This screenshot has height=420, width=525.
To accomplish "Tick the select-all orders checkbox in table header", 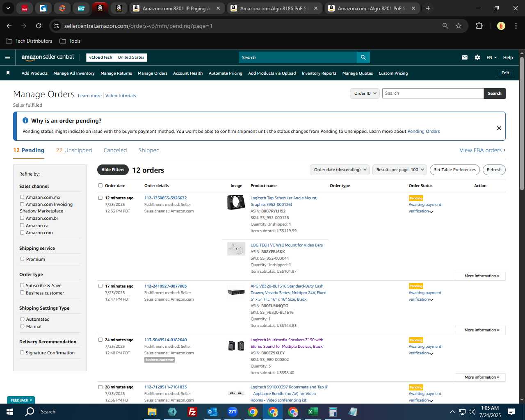I will (x=100, y=185).
